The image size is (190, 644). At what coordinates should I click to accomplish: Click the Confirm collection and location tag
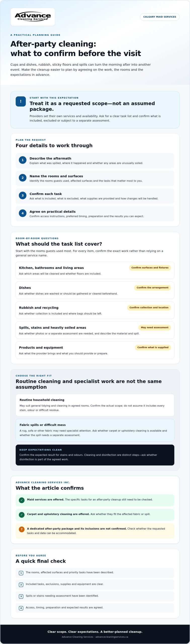(x=149, y=307)
